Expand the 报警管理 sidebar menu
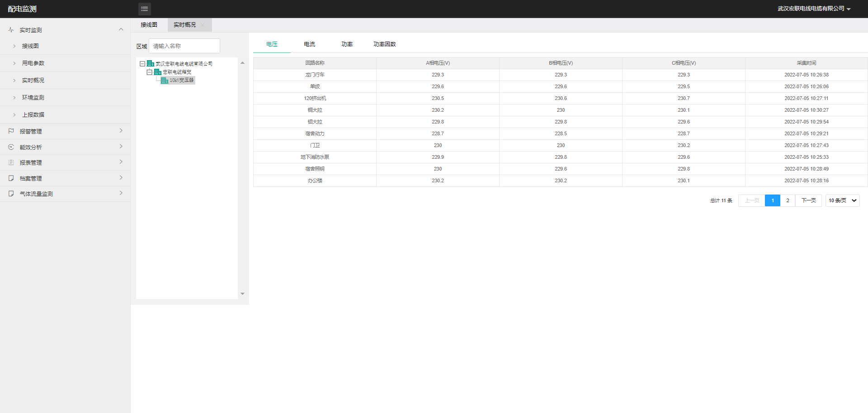 (x=121, y=131)
